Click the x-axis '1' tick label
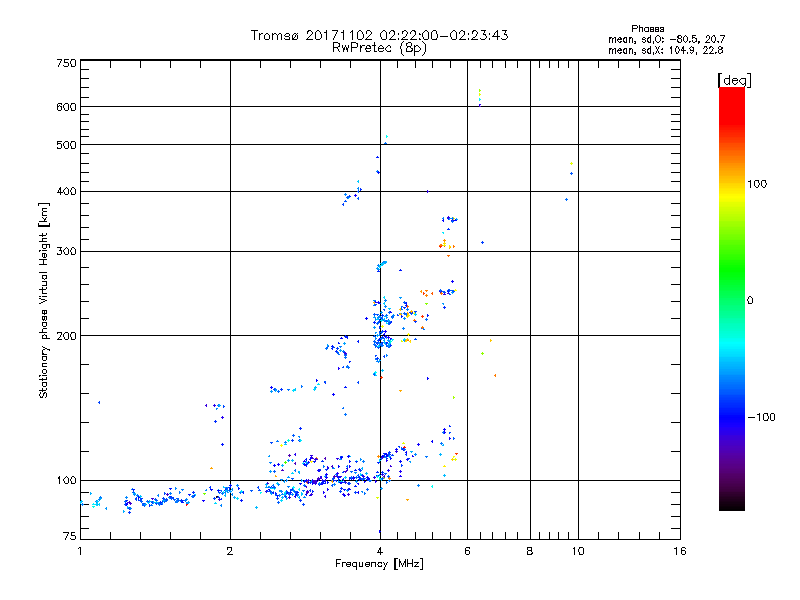Image resolution: width=800 pixels, height=600 pixels. click(x=80, y=551)
